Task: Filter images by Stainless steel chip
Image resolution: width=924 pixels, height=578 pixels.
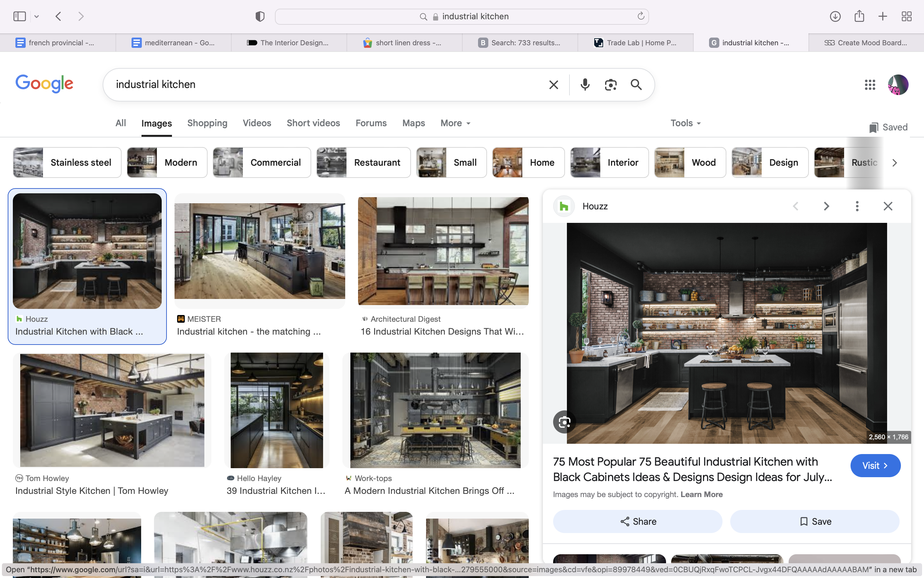Action: pos(67,162)
